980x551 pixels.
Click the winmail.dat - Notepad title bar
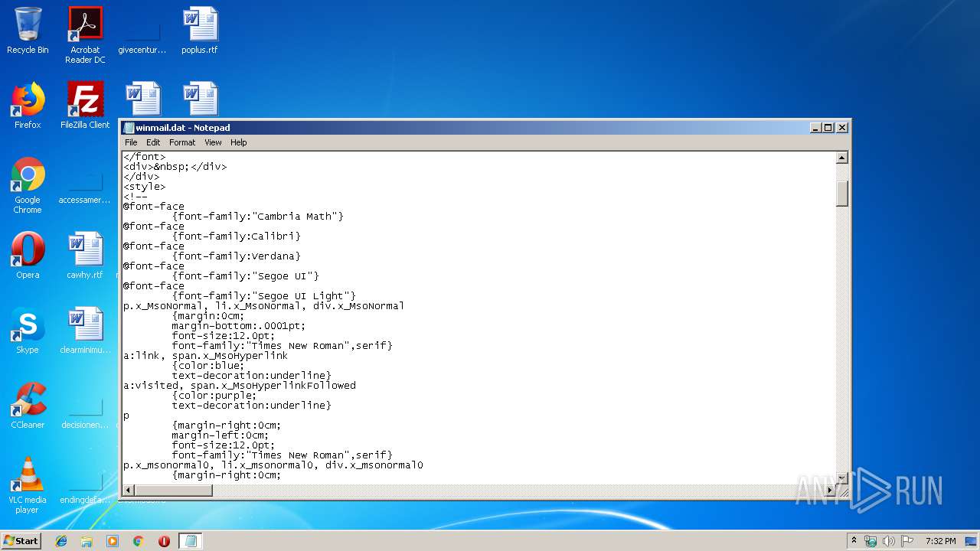(467, 128)
